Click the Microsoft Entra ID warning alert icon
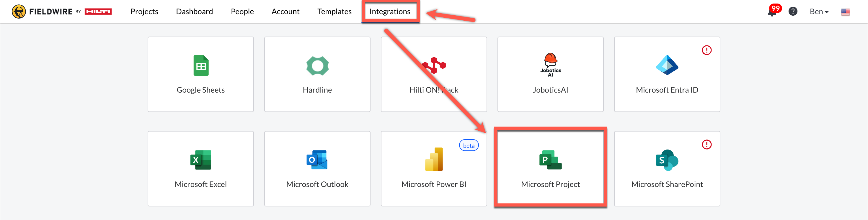868x220 pixels. [706, 50]
